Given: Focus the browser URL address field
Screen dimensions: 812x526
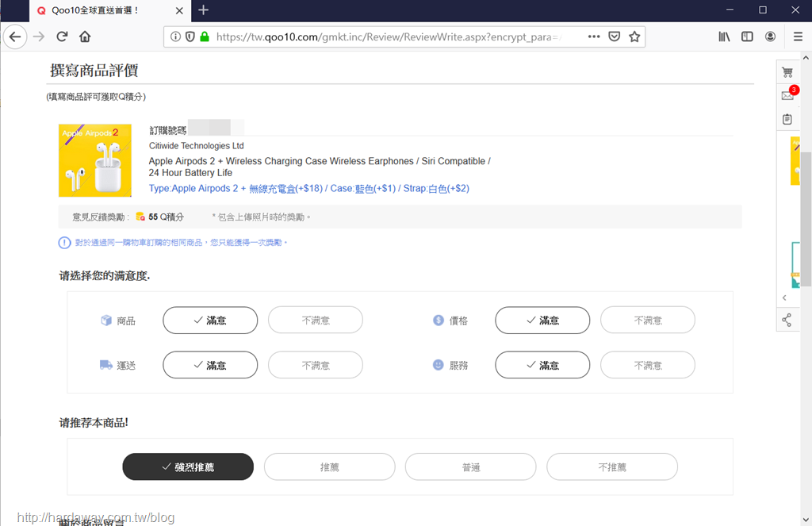Looking at the screenshot, I should [x=389, y=36].
